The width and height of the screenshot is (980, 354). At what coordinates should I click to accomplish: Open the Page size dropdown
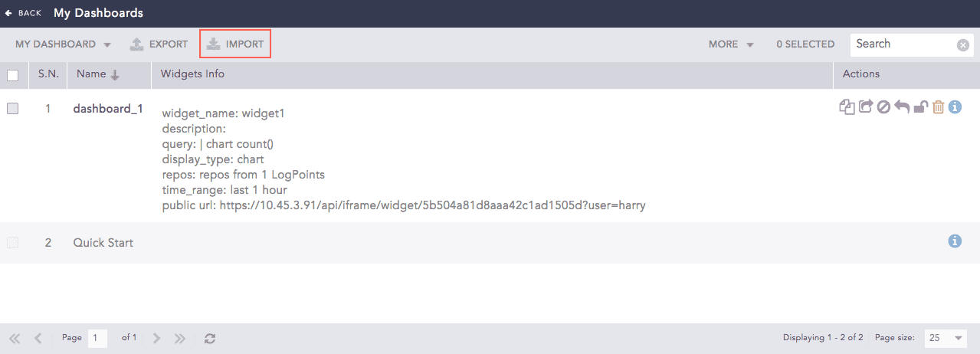point(946,338)
